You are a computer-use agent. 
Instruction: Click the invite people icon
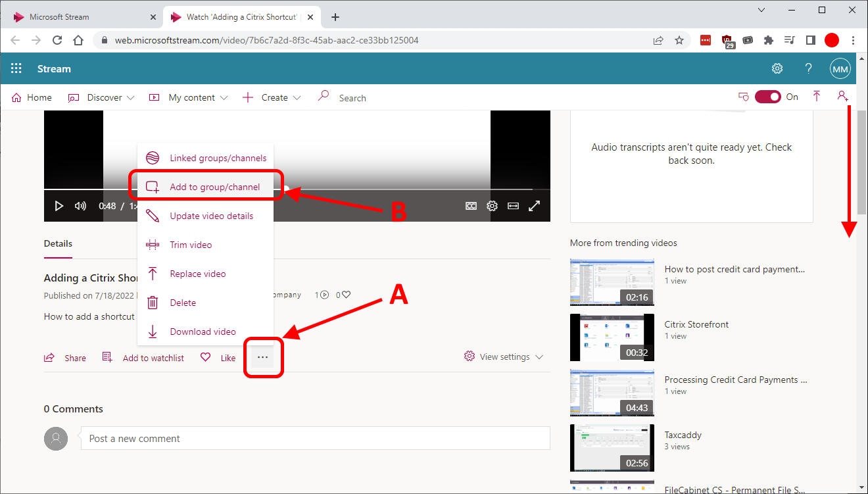[x=842, y=97]
